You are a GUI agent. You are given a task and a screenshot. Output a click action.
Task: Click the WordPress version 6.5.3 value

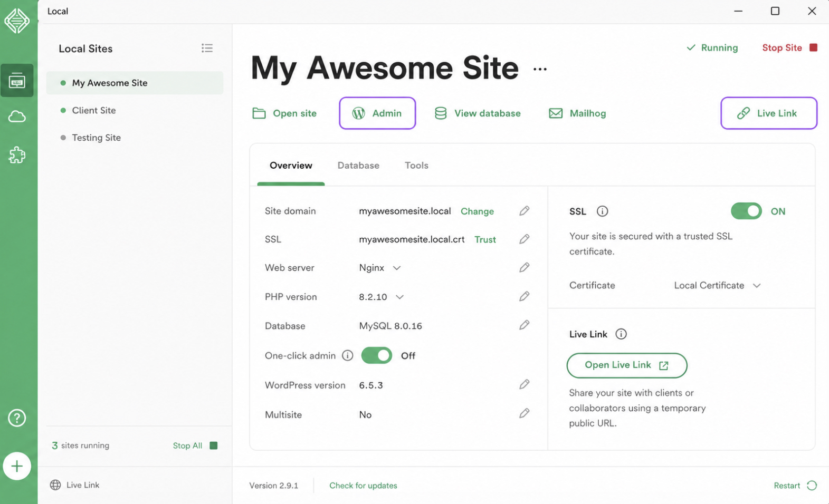pyautogui.click(x=371, y=385)
